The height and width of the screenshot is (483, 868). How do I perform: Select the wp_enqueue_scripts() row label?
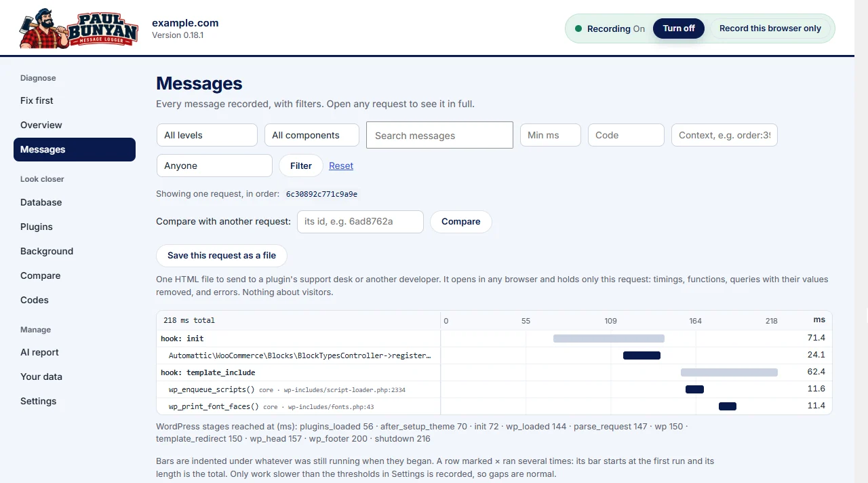[212, 389]
